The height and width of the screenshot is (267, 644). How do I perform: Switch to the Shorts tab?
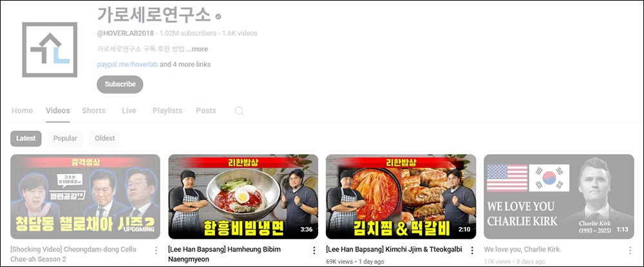click(x=93, y=111)
